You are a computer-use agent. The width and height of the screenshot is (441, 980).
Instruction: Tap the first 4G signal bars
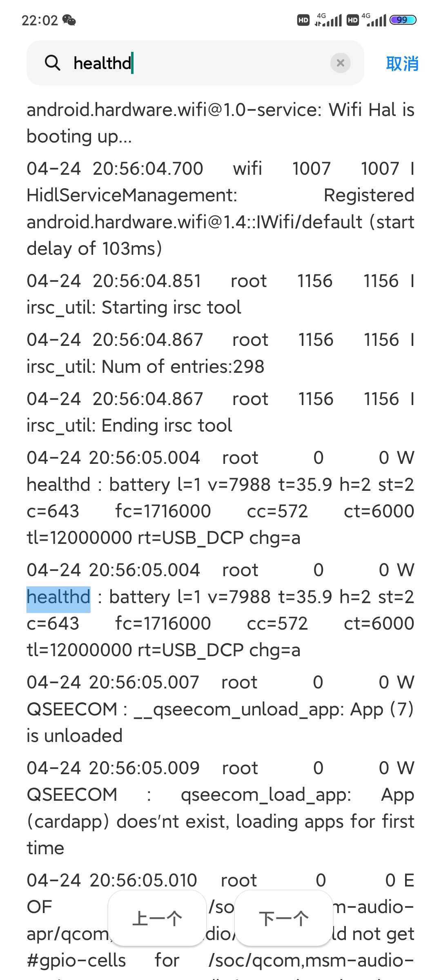click(329, 20)
